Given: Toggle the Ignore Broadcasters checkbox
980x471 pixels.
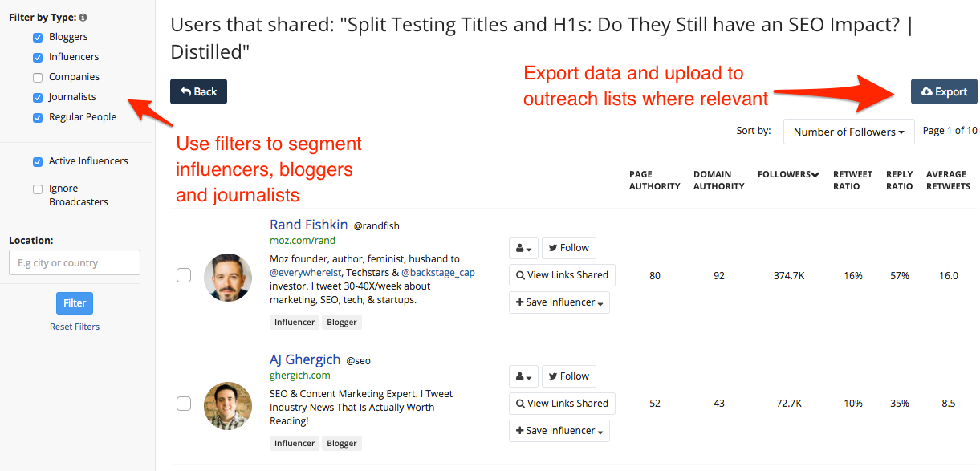Looking at the screenshot, I should click(x=38, y=190).
